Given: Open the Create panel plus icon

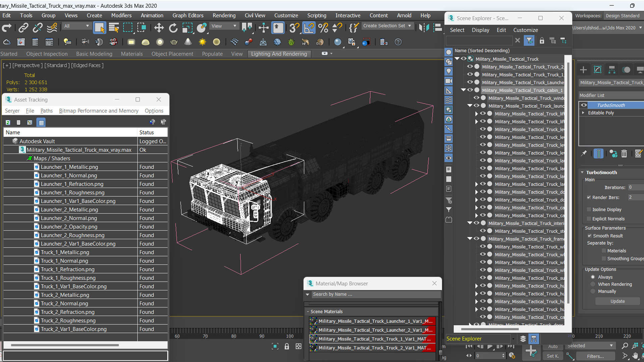Looking at the screenshot, I should click(583, 70).
